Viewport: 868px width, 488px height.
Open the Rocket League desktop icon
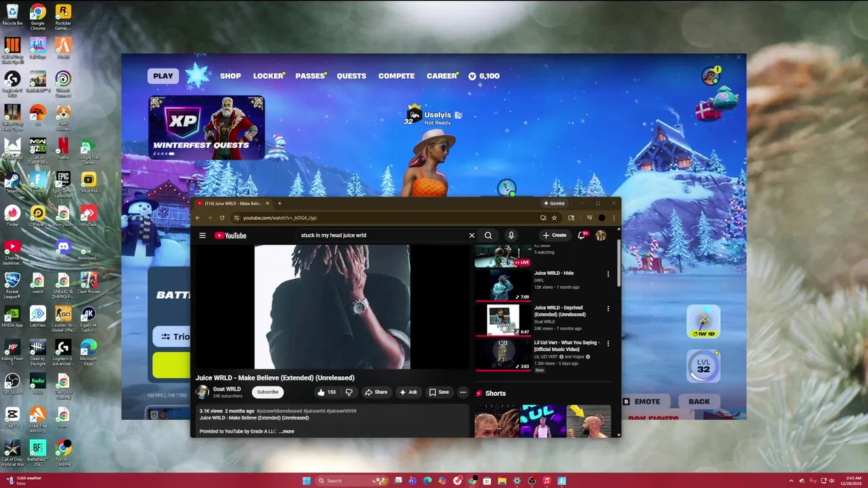click(x=12, y=283)
